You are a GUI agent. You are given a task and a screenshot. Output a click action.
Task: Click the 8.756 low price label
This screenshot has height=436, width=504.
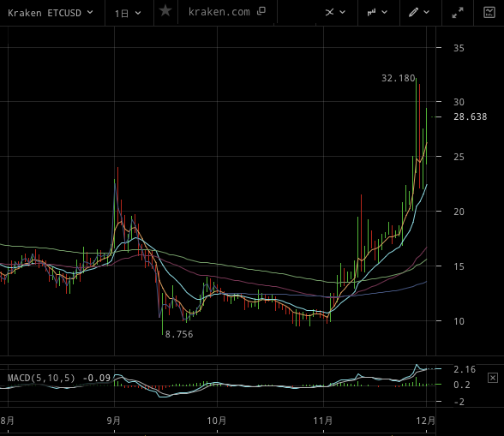(179, 334)
